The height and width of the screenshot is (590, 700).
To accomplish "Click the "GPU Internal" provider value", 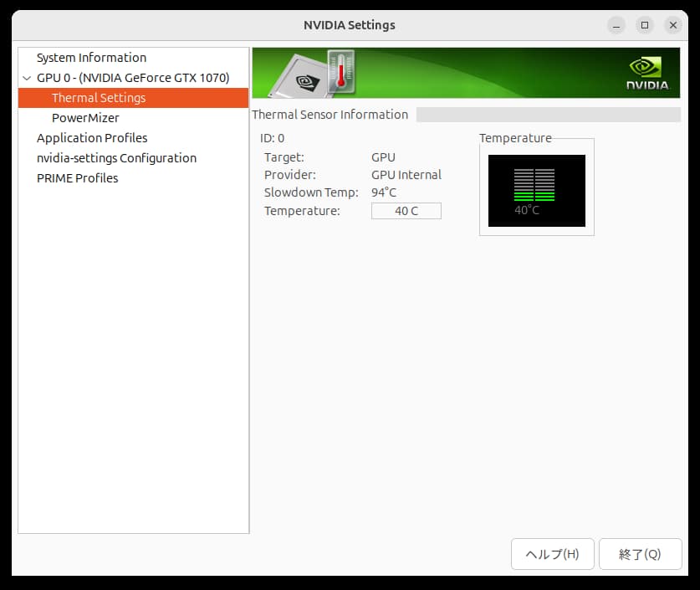I will coord(406,175).
